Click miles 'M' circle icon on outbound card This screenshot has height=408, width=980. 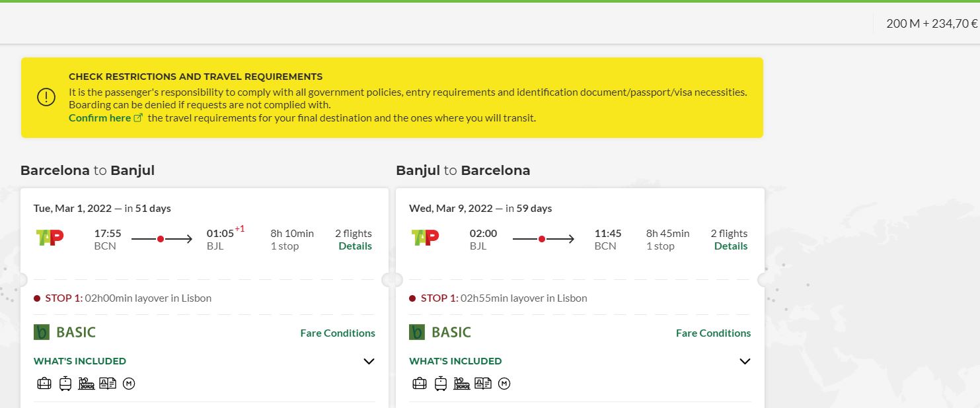tap(129, 383)
